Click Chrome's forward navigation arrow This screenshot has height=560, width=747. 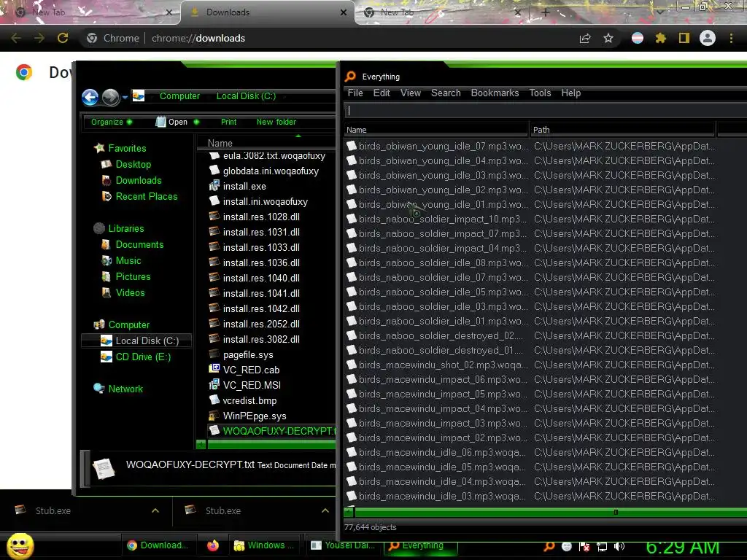click(39, 38)
